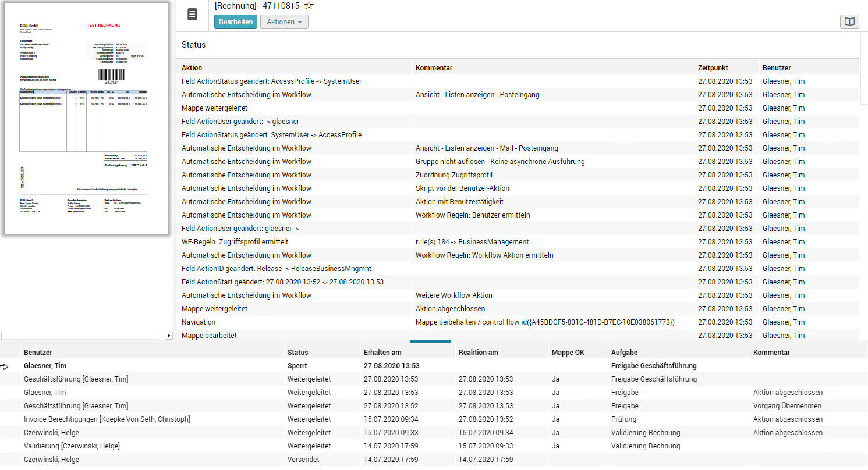Click the vertical scrollbar of Status list
Screen dimensions: 868x470
click(x=864, y=69)
